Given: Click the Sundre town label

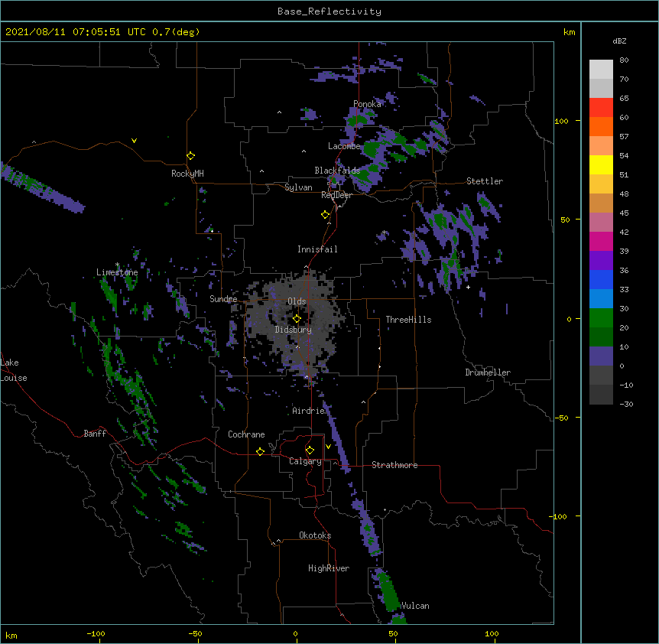Looking at the screenshot, I should pos(223,299).
